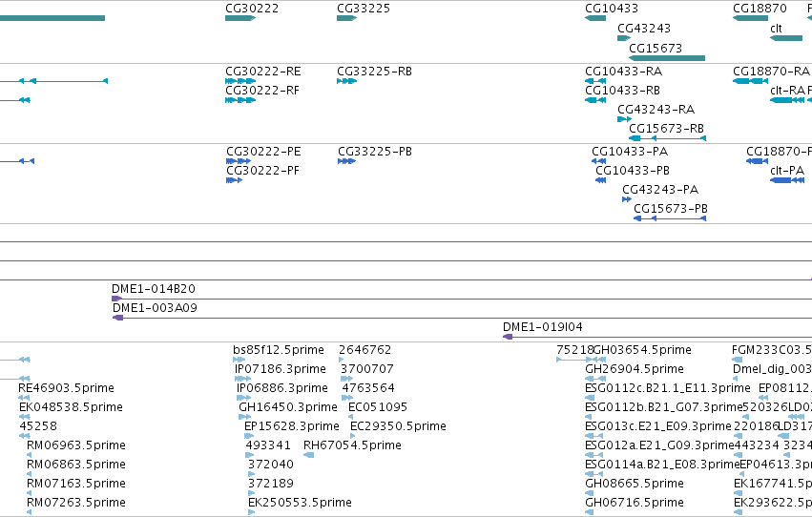Open transcript CG30222-RF
812x517 pixels.
[x=262, y=91]
